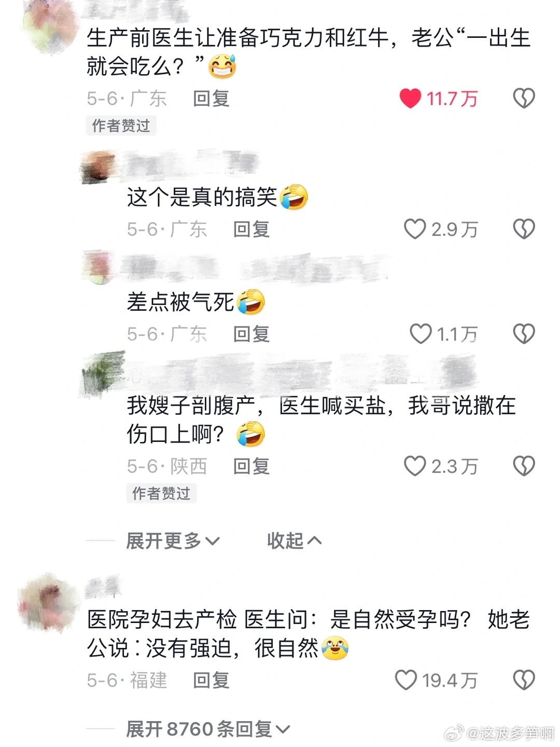Reply to the 这个是真的搞笑 comment
Screen dimensions: 560x747
coord(251,229)
